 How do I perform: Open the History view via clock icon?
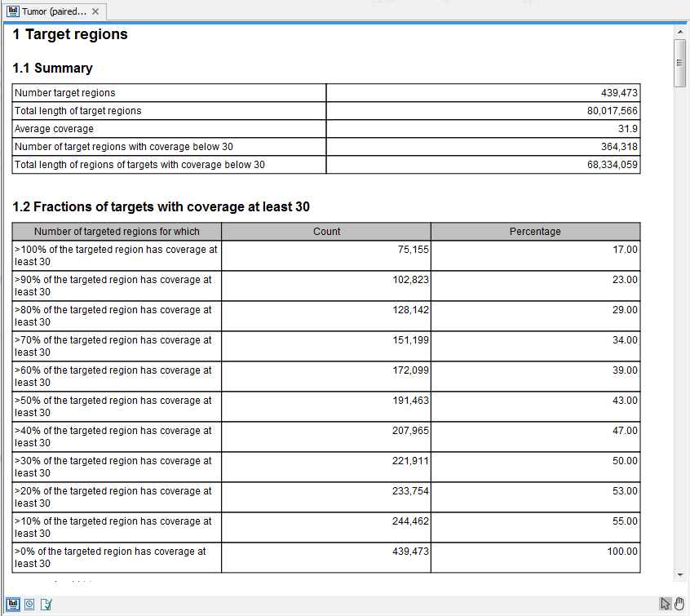point(29,604)
